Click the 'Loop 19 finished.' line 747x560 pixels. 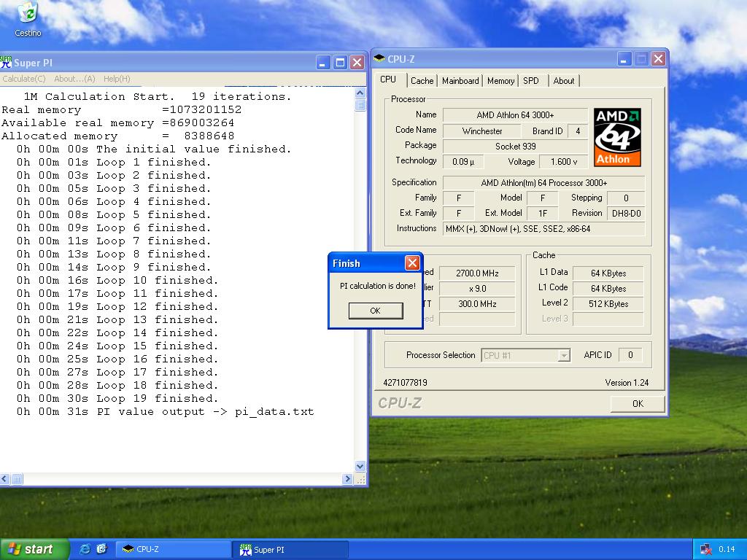click(x=117, y=399)
